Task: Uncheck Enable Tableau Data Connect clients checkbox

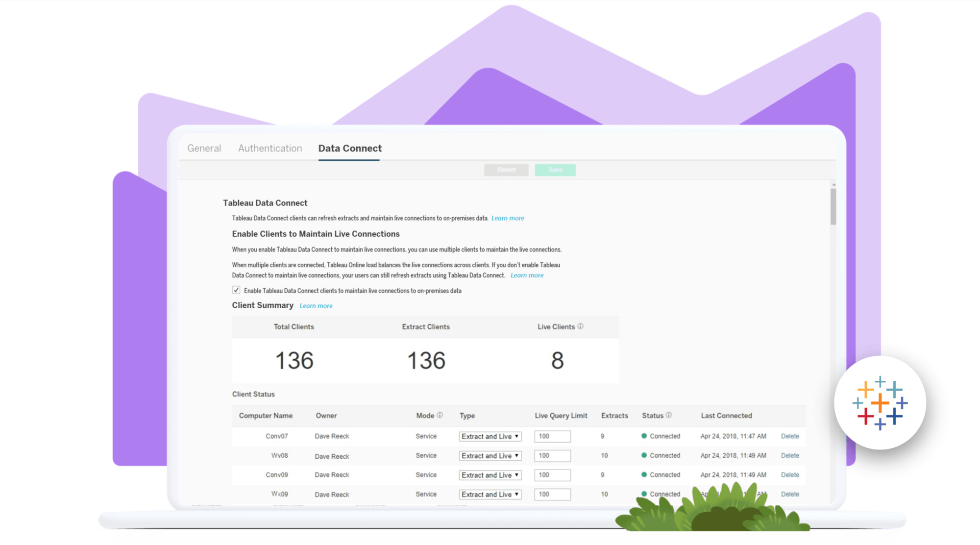Action: [x=236, y=290]
